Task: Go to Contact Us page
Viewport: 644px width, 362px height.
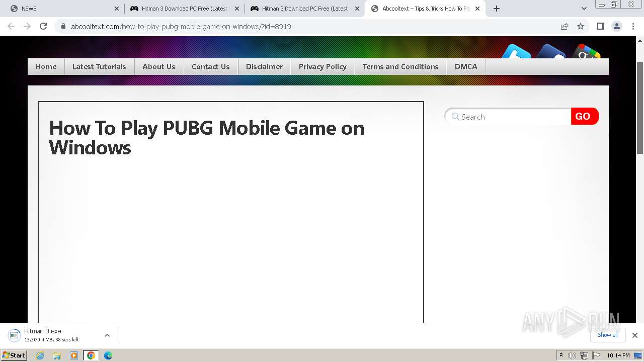Action: [210, 66]
